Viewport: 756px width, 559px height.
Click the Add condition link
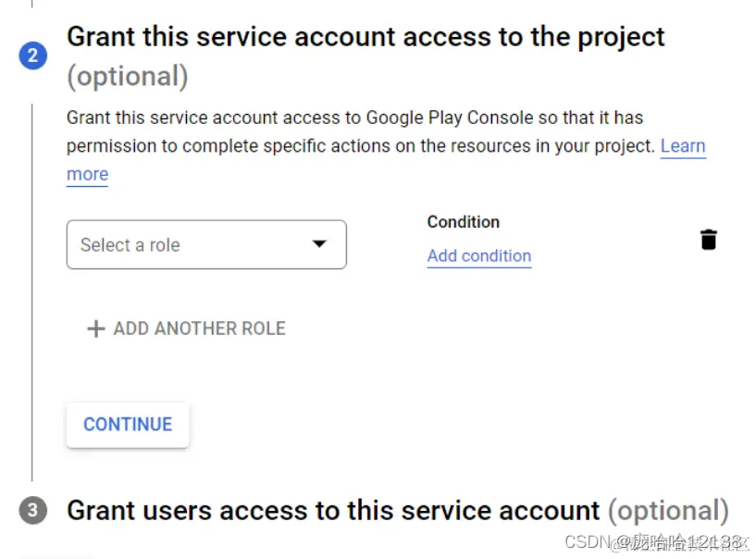(478, 256)
